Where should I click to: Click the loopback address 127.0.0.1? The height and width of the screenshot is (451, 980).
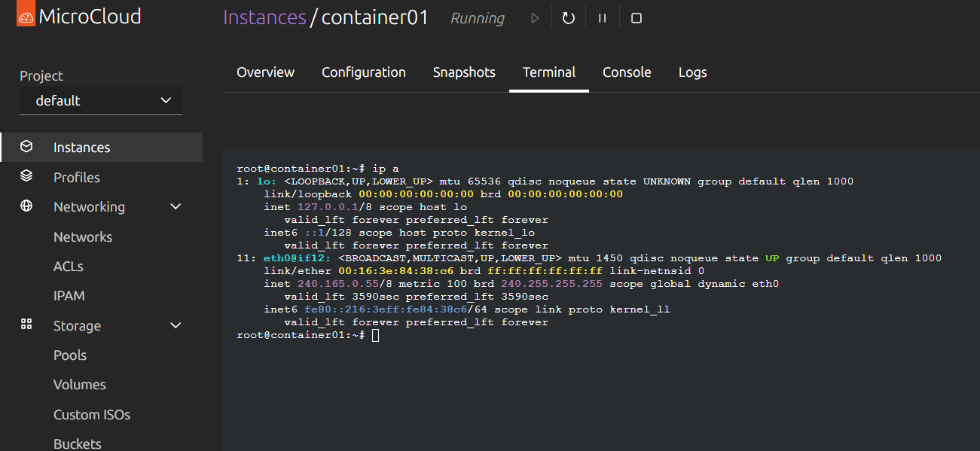coord(328,207)
